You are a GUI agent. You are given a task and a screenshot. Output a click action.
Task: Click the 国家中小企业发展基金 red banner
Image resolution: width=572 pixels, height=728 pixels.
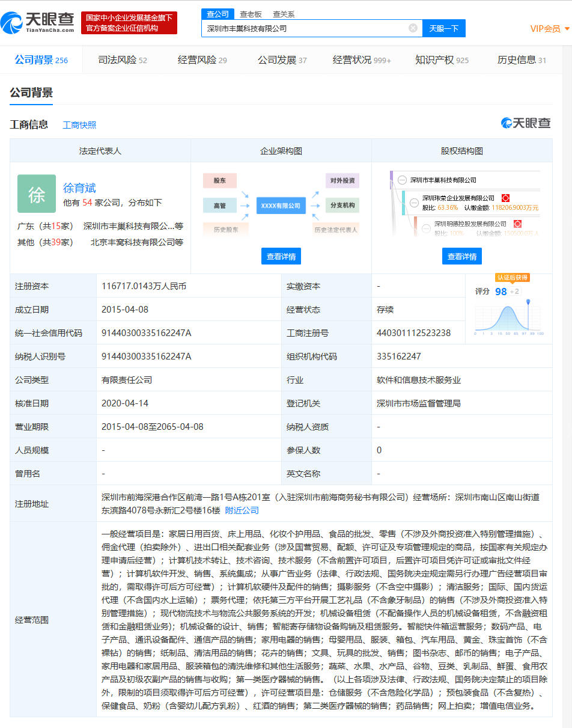(129, 23)
